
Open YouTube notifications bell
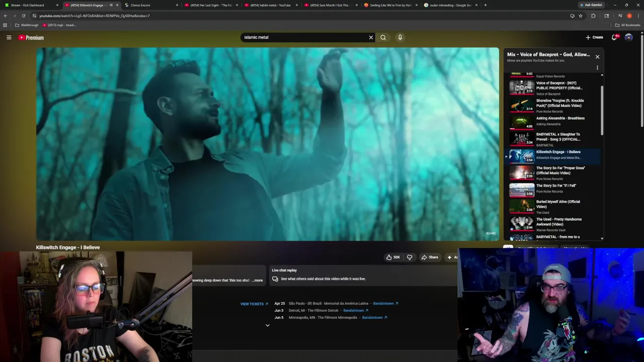click(x=614, y=37)
